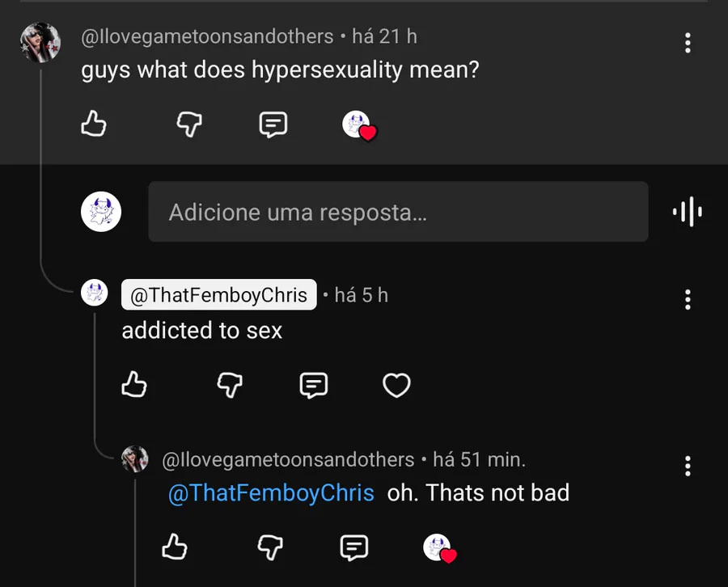Click creator heart badge on top comment
This screenshot has height=587, width=728.
tap(360, 126)
